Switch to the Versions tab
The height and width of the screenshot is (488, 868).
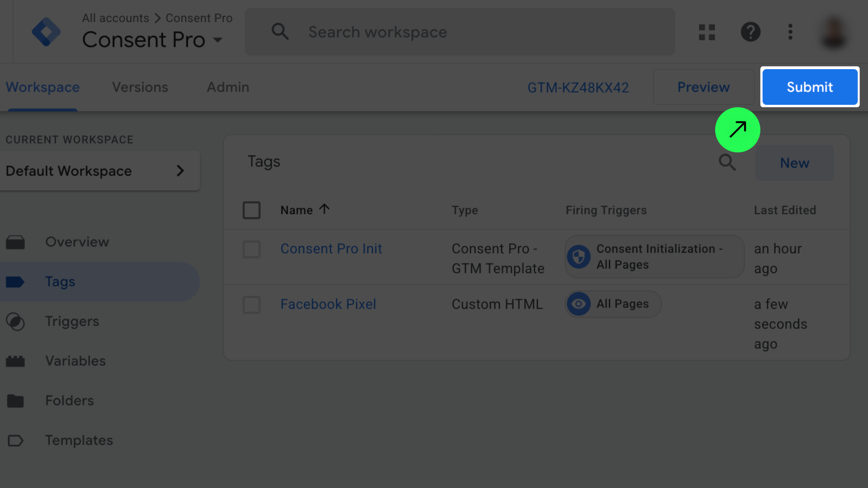[x=140, y=87]
